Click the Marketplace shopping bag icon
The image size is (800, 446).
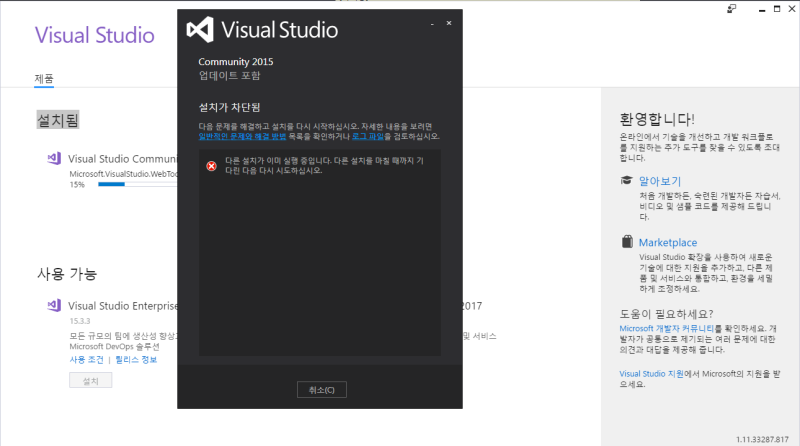click(627, 241)
